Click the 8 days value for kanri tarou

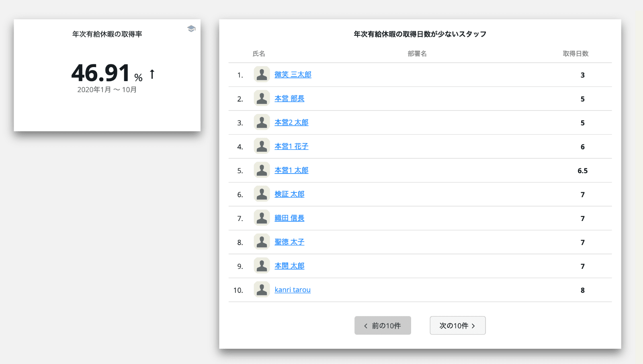click(583, 290)
